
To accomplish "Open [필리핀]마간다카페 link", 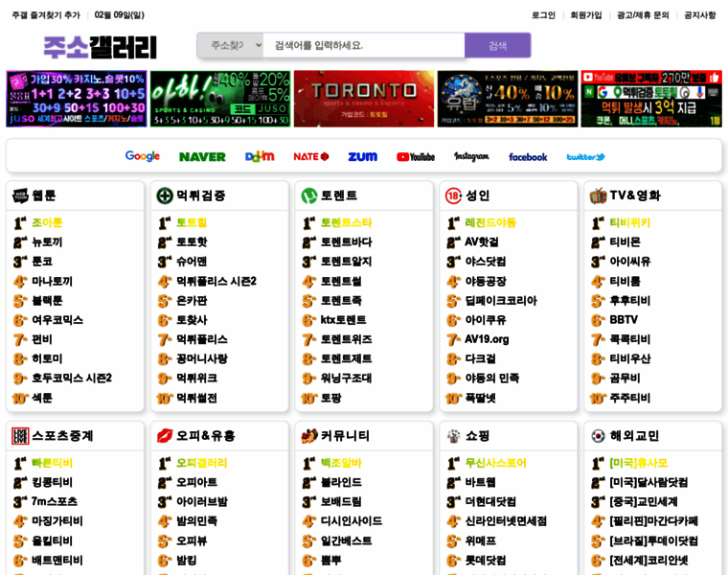I will tap(653, 521).
